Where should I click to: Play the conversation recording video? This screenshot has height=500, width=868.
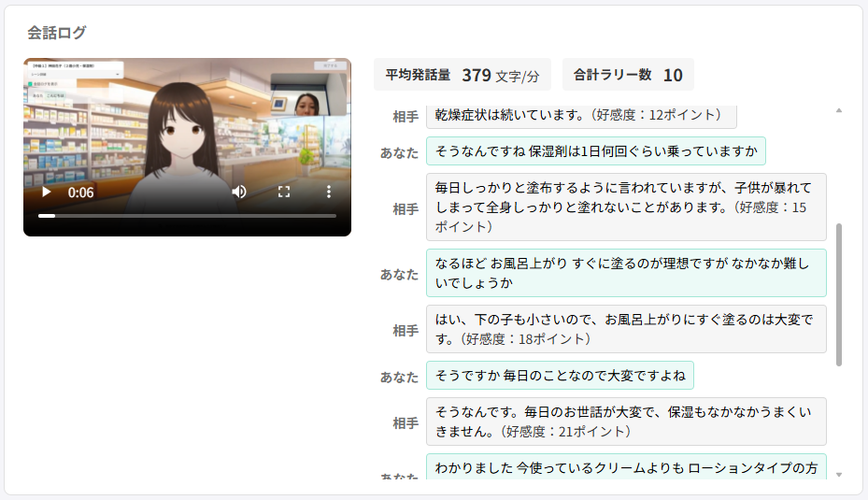(46, 192)
